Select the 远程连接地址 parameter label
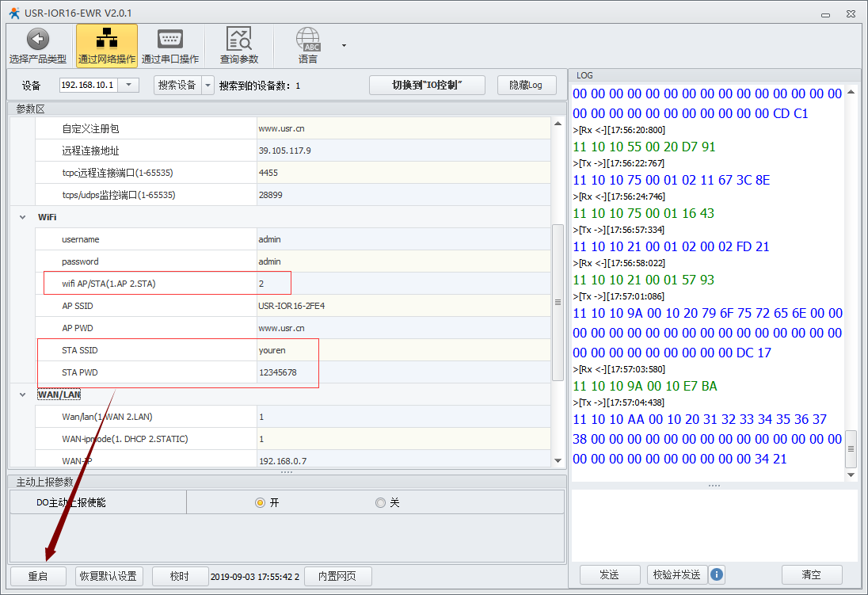 click(90, 151)
